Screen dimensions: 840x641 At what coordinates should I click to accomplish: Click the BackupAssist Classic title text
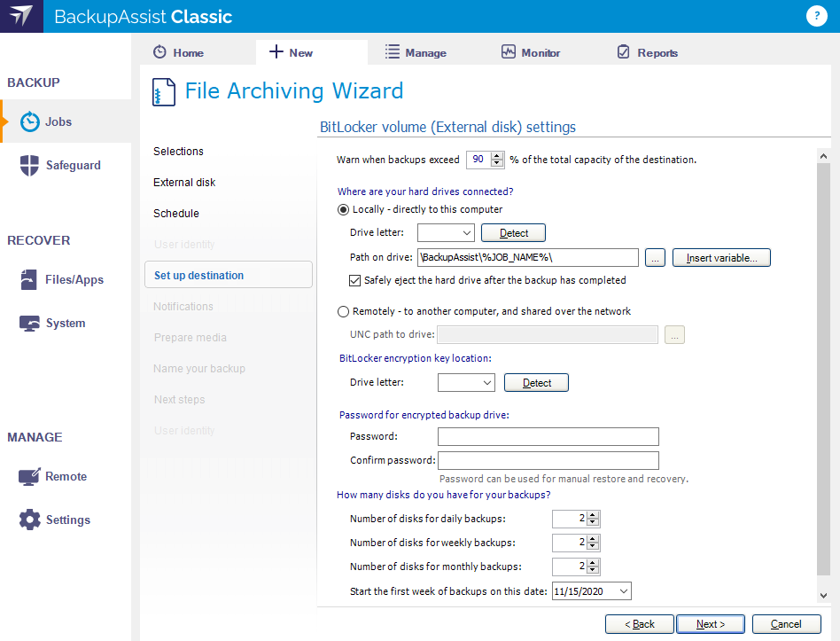[x=143, y=17]
